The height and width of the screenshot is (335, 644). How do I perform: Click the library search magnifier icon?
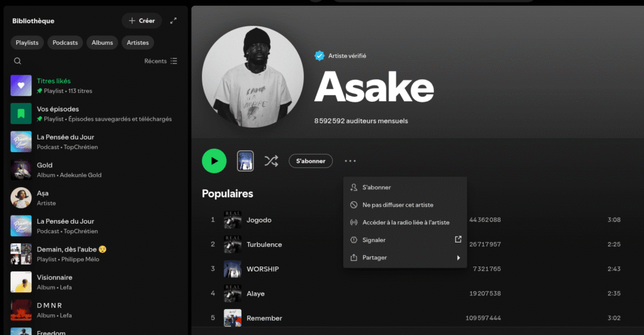click(x=17, y=61)
